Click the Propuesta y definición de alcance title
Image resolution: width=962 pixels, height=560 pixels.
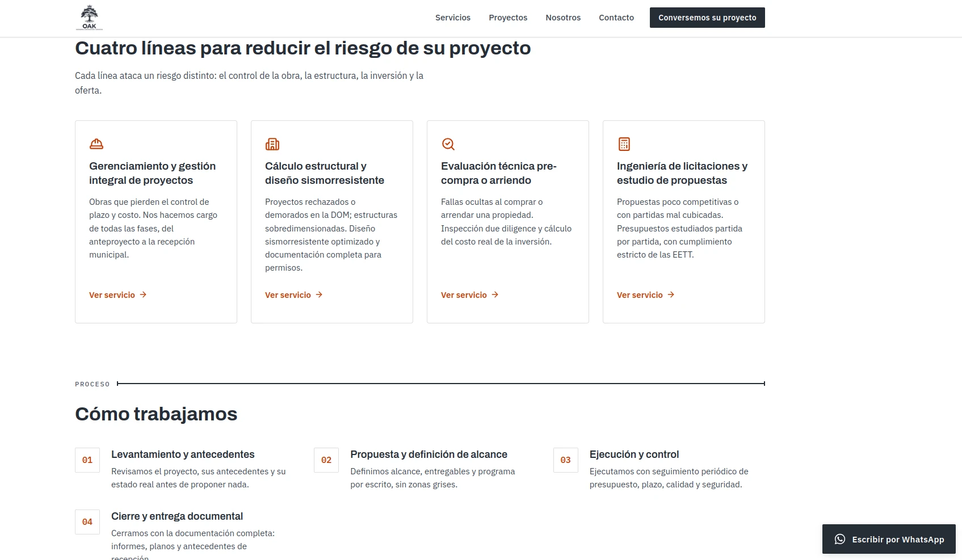coord(429,454)
